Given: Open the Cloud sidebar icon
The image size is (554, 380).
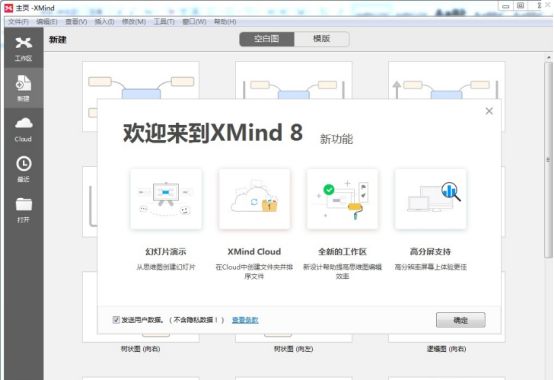Looking at the screenshot, I should 24,129.
